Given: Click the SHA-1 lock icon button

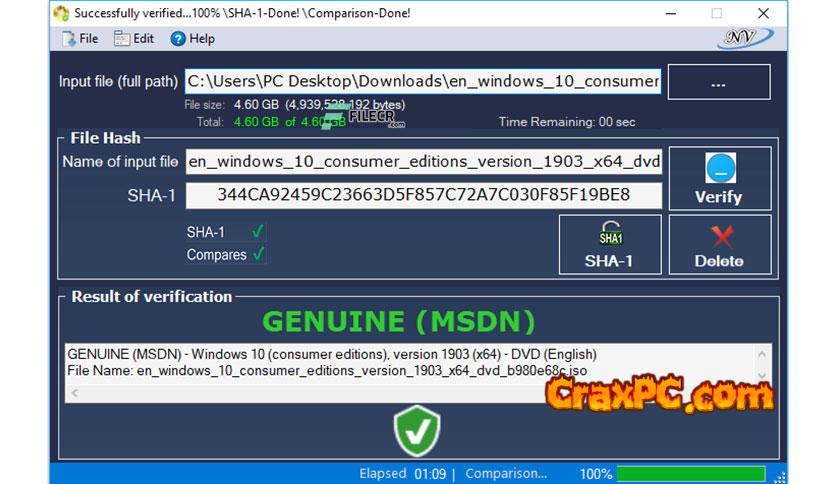Looking at the screenshot, I should 610,245.
